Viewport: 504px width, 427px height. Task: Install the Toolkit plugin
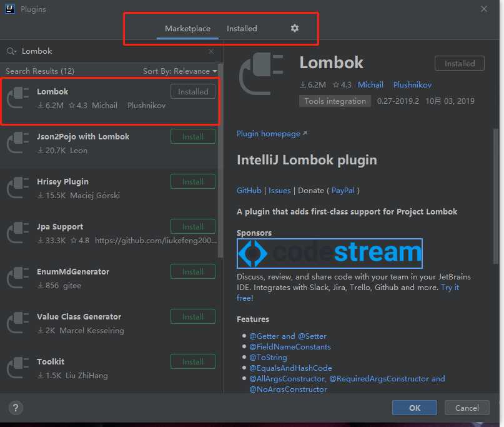pyautogui.click(x=193, y=362)
